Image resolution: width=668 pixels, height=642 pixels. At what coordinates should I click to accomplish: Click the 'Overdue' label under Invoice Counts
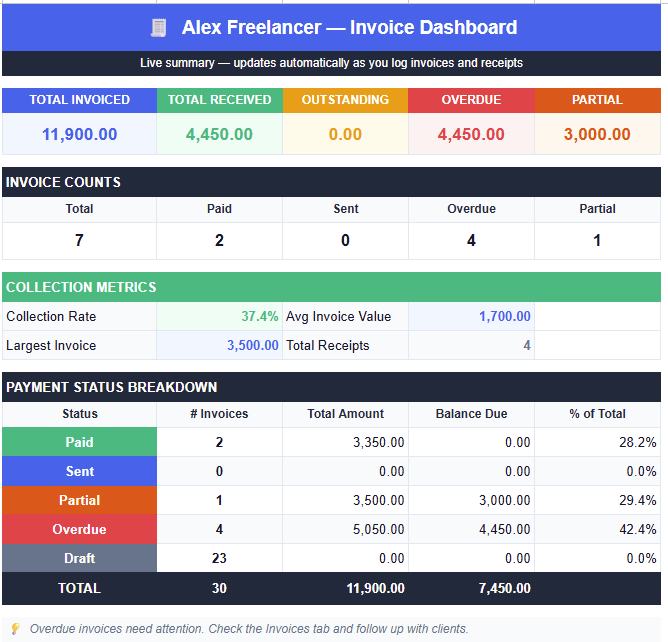(x=471, y=209)
